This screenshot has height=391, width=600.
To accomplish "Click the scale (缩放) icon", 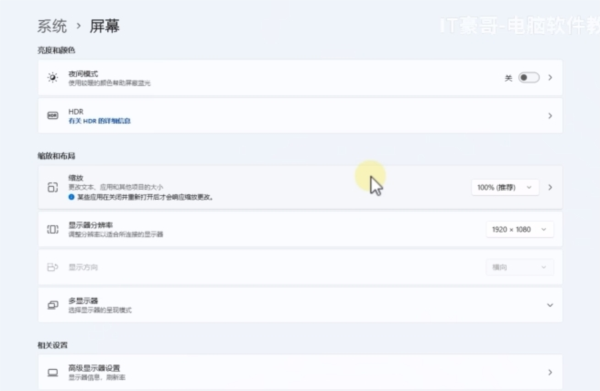I will coord(53,187).
